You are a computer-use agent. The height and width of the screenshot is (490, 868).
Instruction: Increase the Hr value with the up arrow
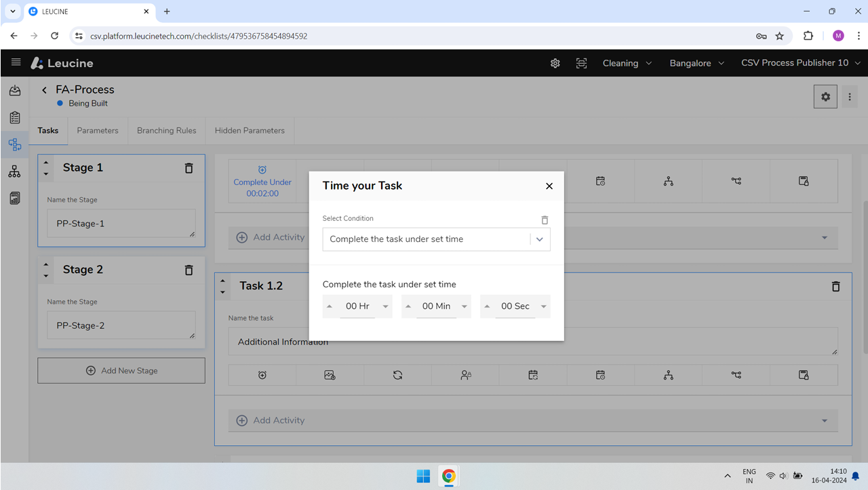pyautogui.click(x=329, y=306)
